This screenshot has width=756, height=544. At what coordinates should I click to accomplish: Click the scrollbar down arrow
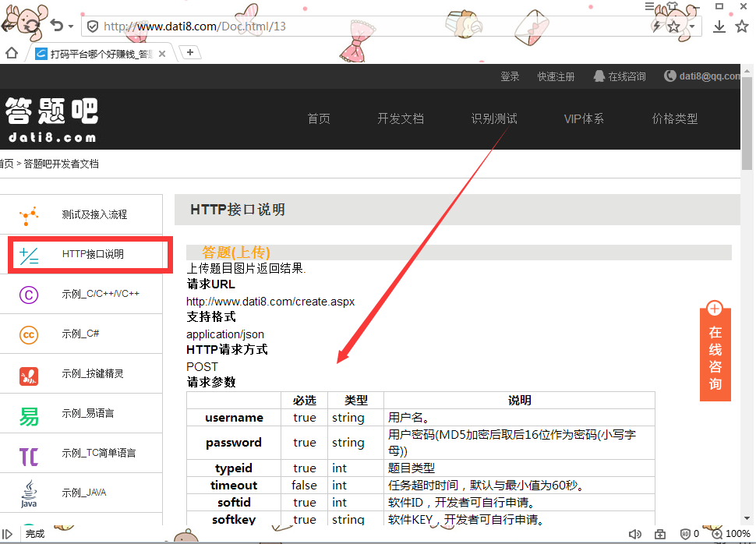click(x=747, y=518)
